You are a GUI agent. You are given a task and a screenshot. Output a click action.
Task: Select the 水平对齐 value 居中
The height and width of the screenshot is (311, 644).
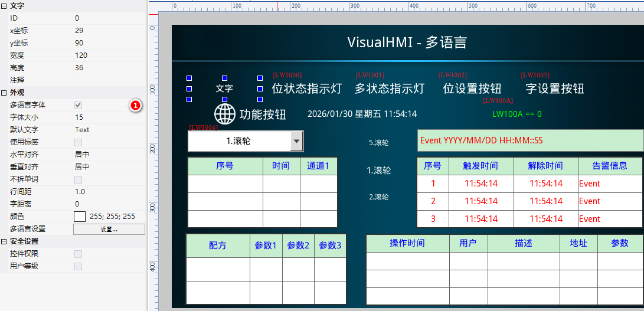pyautogui.click(x=109, y=155)
